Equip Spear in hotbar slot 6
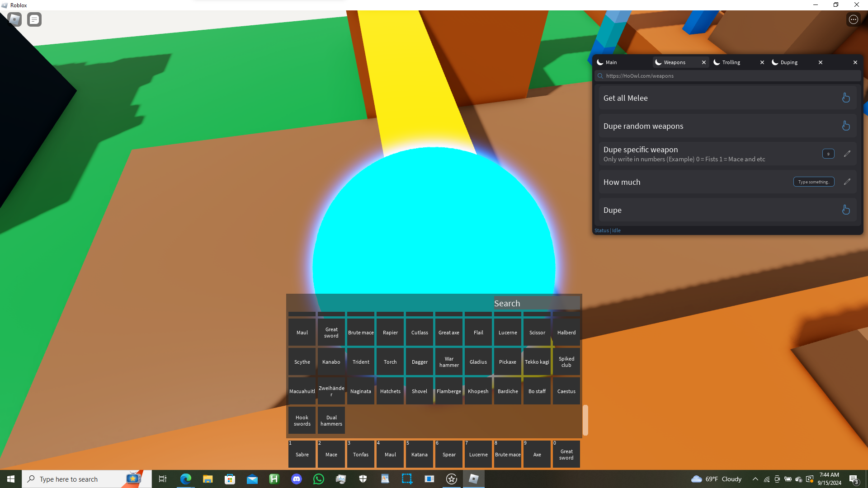This screenshot has width=868, height=488. pos(449,454)
